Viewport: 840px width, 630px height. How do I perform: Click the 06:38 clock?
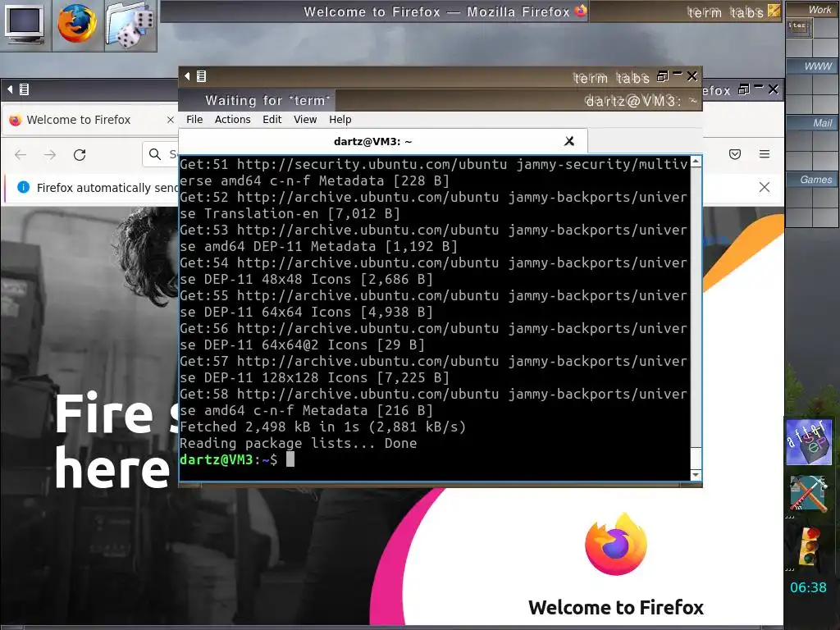pos(808,587)
